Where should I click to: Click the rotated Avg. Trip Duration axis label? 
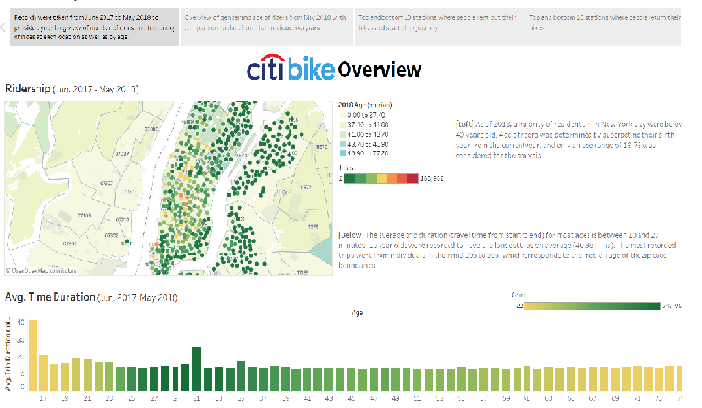tap(8, 354)
